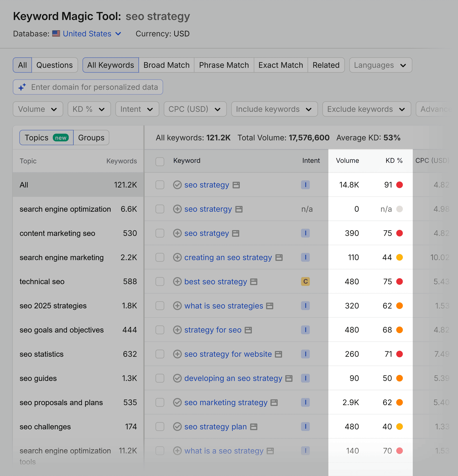Click the Informational intent badge for 'seo strategy'
458x476 pixels.
(305, 185)
